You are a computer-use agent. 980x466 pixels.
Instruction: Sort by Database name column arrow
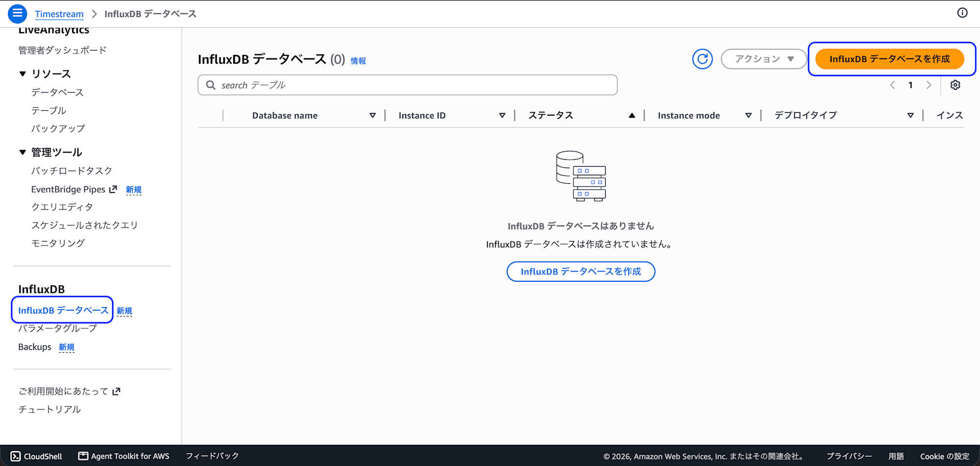pyautogui.click(x=372, y=116)
